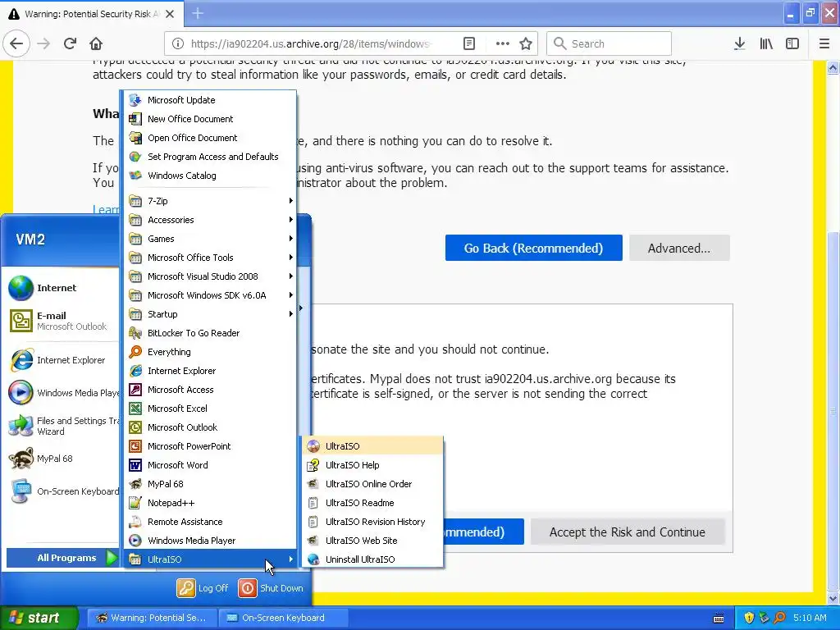Click the Advanced... button

click(679, 248)
